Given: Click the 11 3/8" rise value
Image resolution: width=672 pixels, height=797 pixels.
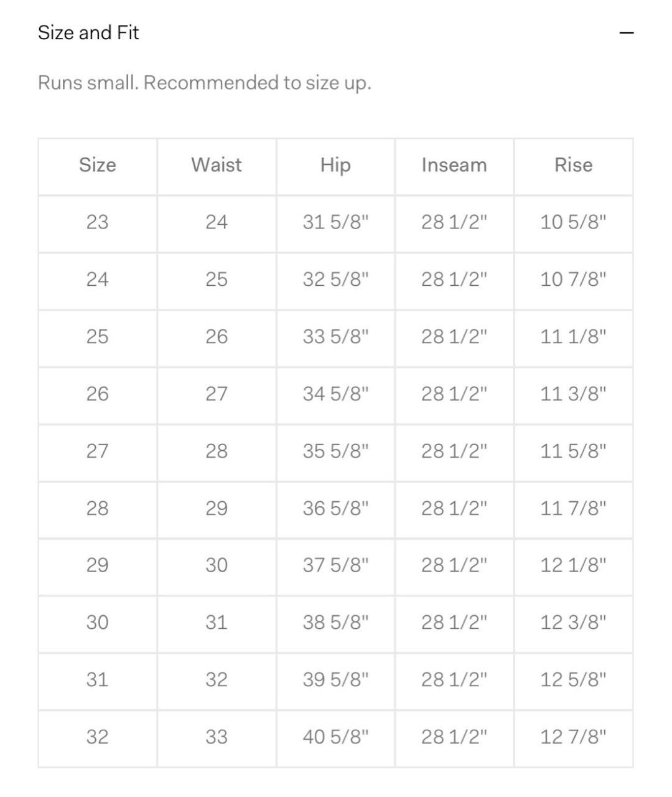Looking at the screenshot, I should tap(573, 394).
